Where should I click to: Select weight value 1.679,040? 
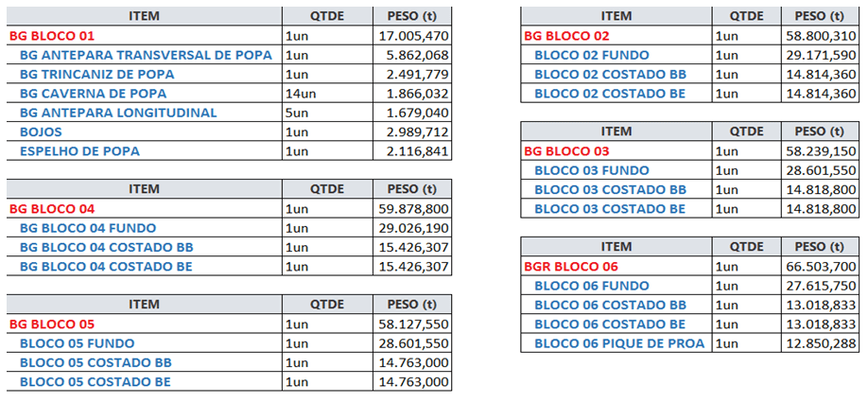412,113
